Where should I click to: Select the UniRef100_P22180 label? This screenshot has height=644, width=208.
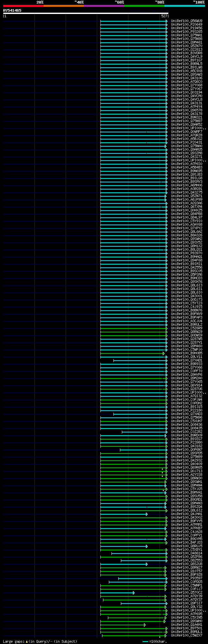click(187, 410)
